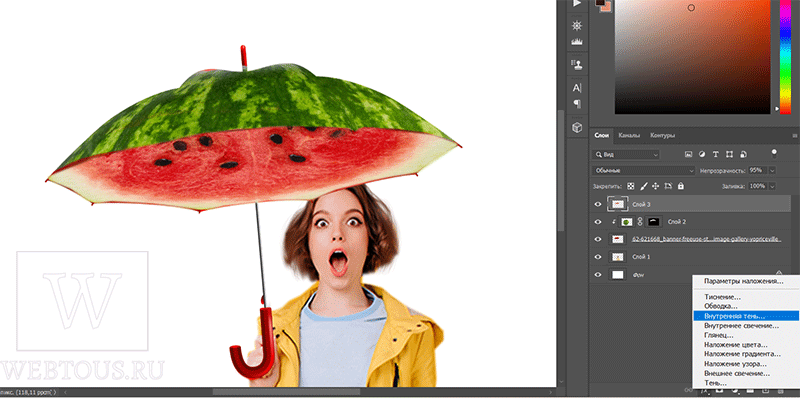Viewport: 800px width, 398px height.
Task: Click the link layers icon at panel bottom
Action: click(x=690, y=391)
